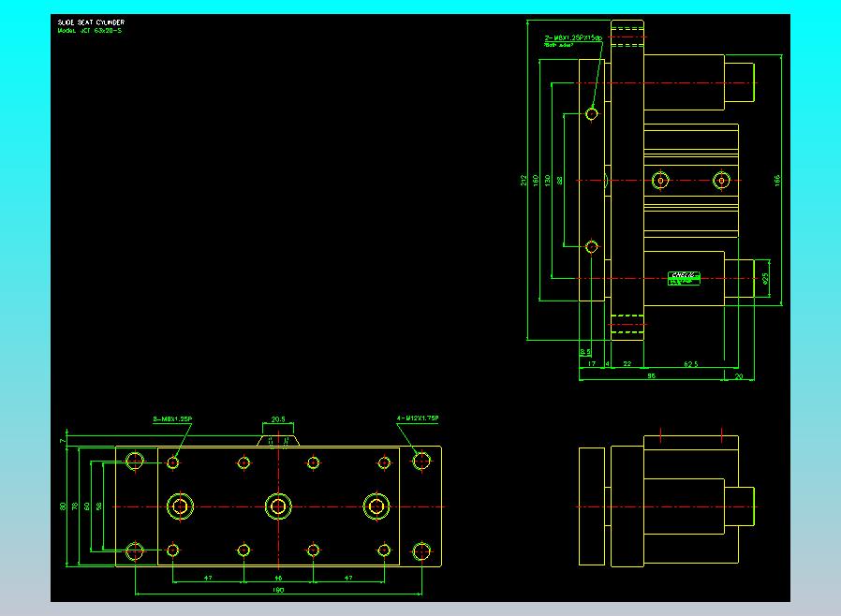Click the green nameplate label on cylinder body

(685, 277)
